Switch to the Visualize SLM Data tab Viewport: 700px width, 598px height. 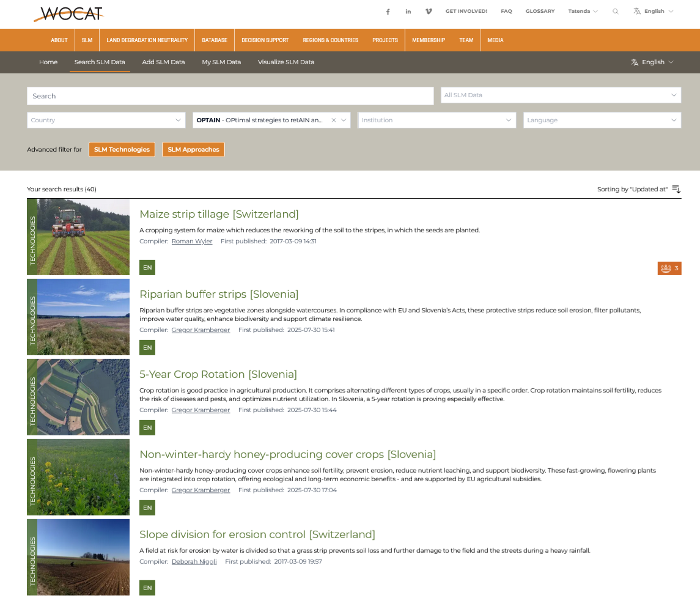pos(286,62)
